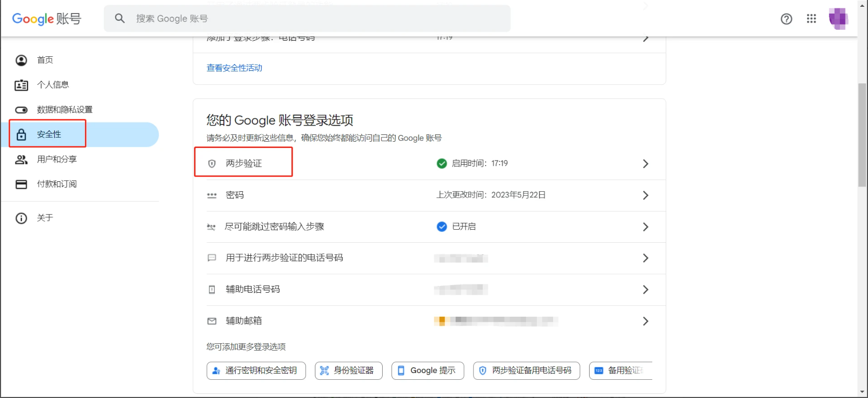Add Google 提示 sign-in option

tap(427, 370)
